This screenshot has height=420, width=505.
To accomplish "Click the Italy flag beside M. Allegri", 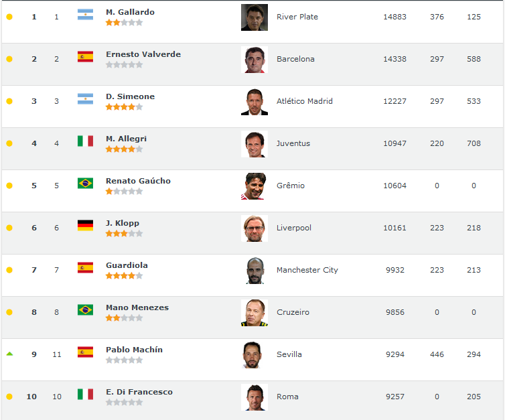I will (85, 141).
